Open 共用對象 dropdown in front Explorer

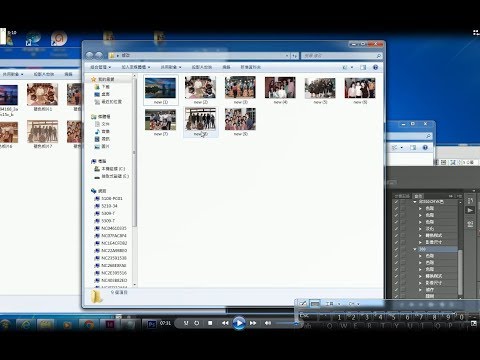[x=171, y=67]
